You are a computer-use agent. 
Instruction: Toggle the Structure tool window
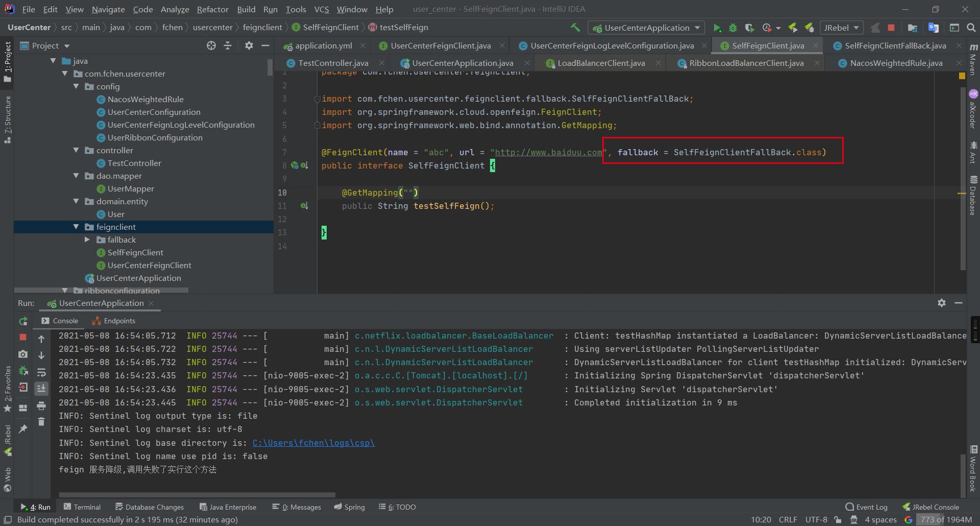[x=7, y=119]
